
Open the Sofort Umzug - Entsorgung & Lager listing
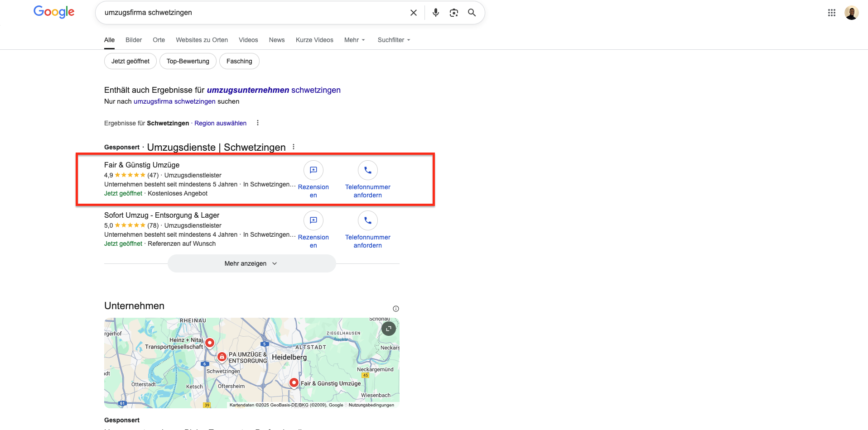(162, 215)
